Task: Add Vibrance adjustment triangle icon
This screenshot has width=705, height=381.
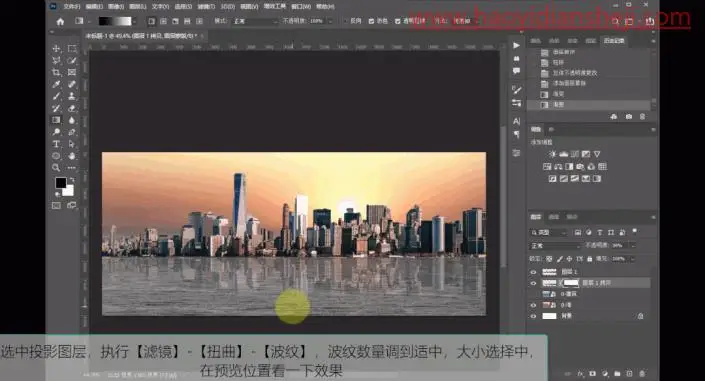Action: pos(597,154)
